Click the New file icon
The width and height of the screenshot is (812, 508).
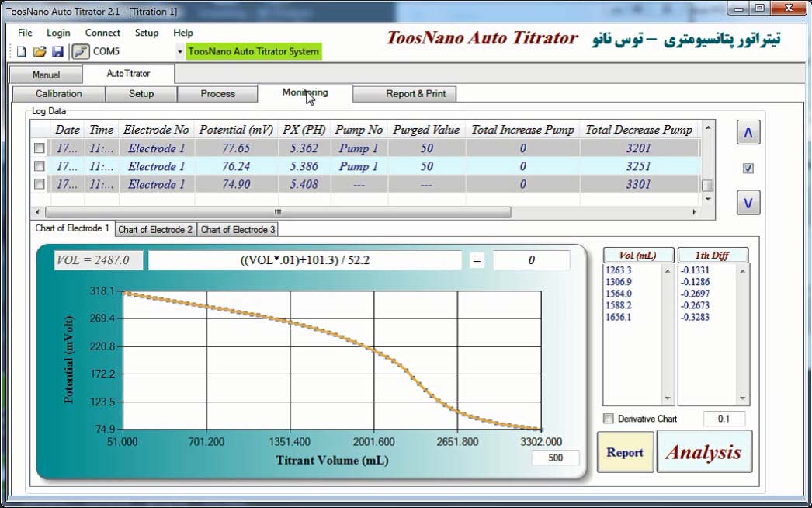pos(22,52)
